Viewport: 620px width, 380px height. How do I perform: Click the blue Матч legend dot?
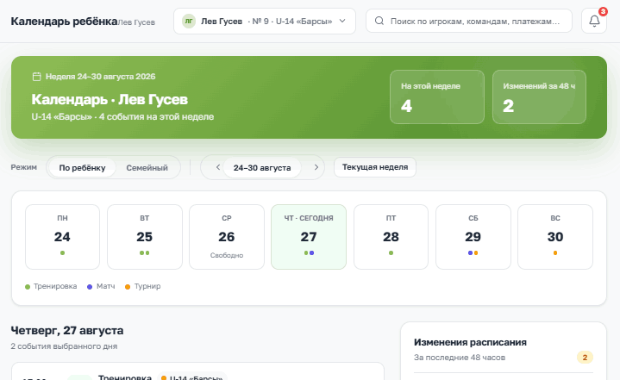coord(89,287)
